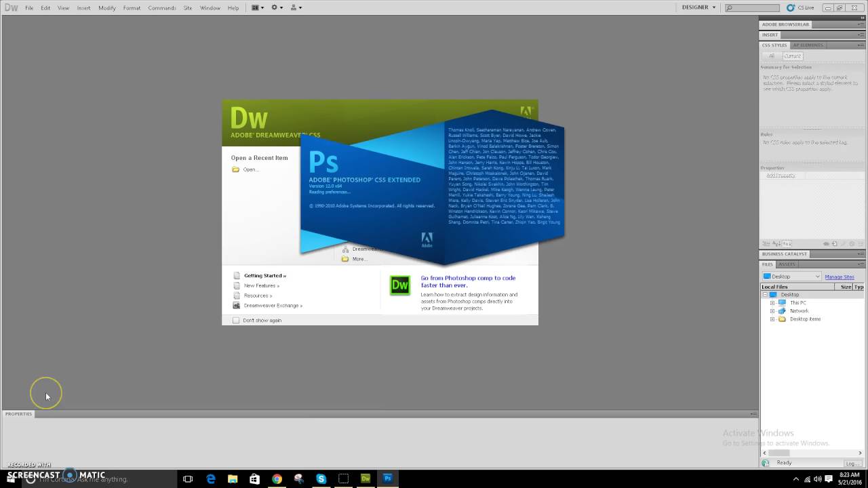Open the Business Catalyst panel options menu
The height and width of the screenshot is (488, 868).
click(x=861, y=254)
